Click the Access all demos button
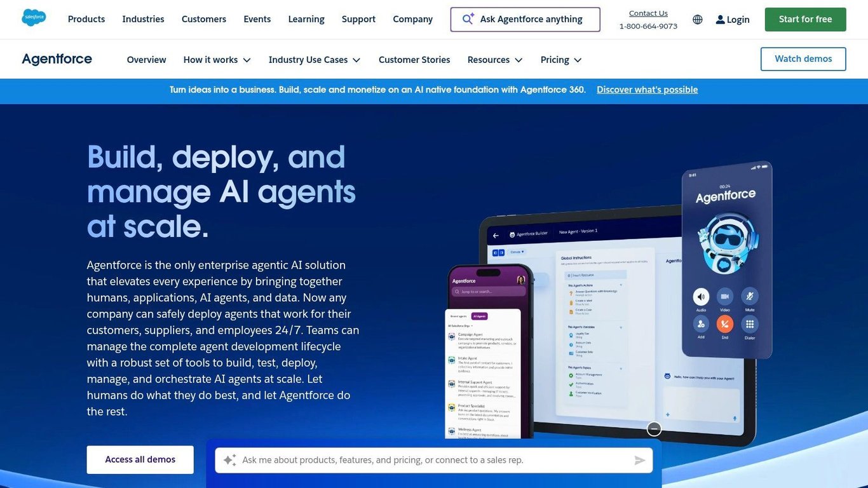 pyautogui.click(x=140, y=459)
